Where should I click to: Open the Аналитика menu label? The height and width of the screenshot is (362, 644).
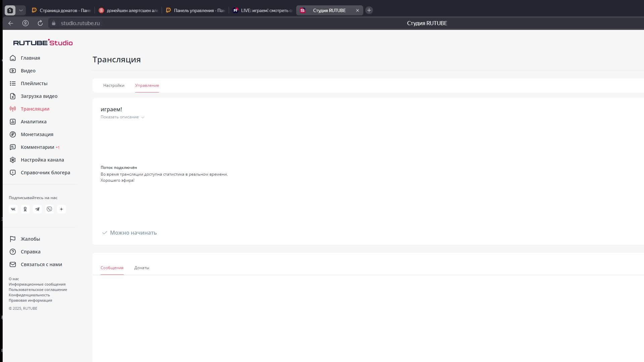point(34,122)
